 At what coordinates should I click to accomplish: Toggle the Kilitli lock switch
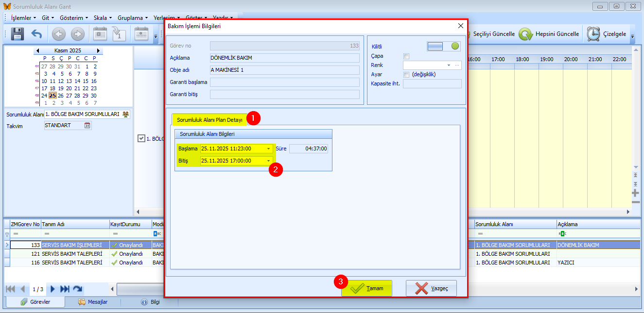443,46
